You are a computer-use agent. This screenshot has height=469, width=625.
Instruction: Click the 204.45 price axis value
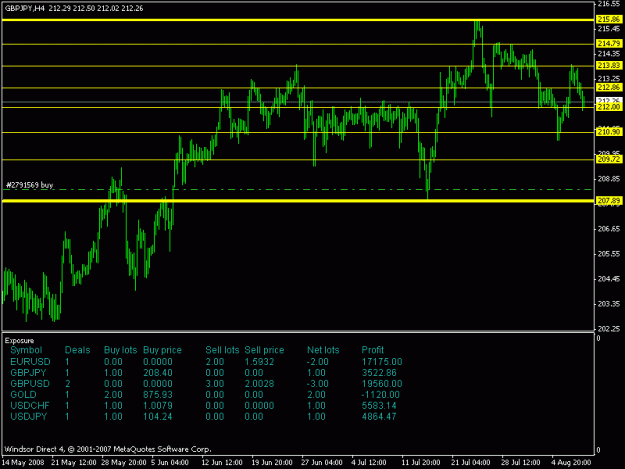[609, 279]
